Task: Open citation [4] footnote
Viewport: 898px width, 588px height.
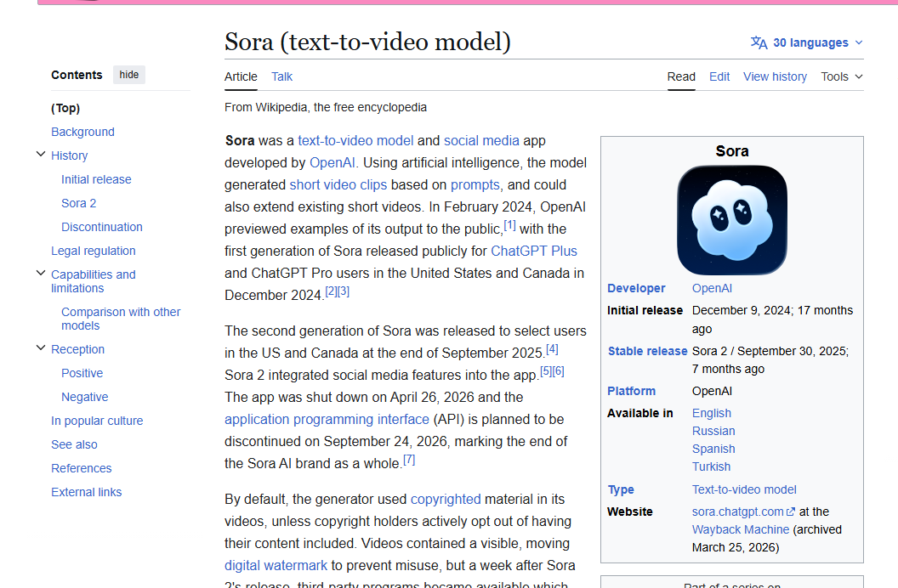Action: point(552,349)
